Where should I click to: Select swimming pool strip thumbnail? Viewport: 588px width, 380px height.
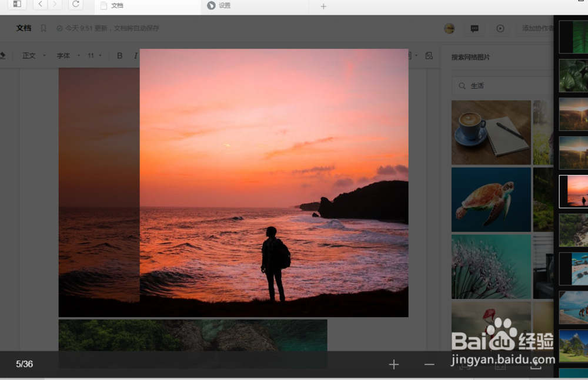pyautogui.click(x=573, y=307)
